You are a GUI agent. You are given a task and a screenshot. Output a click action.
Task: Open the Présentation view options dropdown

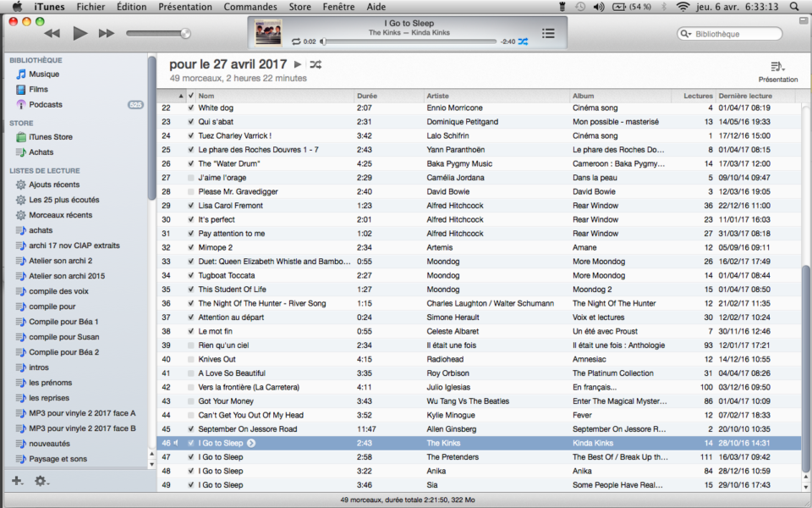coord(778,72)
